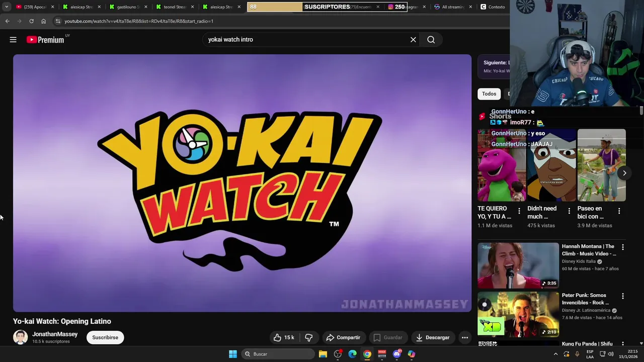Open the clock and date flyout
This screenshot has height=362, width=644.
(628, 354)
